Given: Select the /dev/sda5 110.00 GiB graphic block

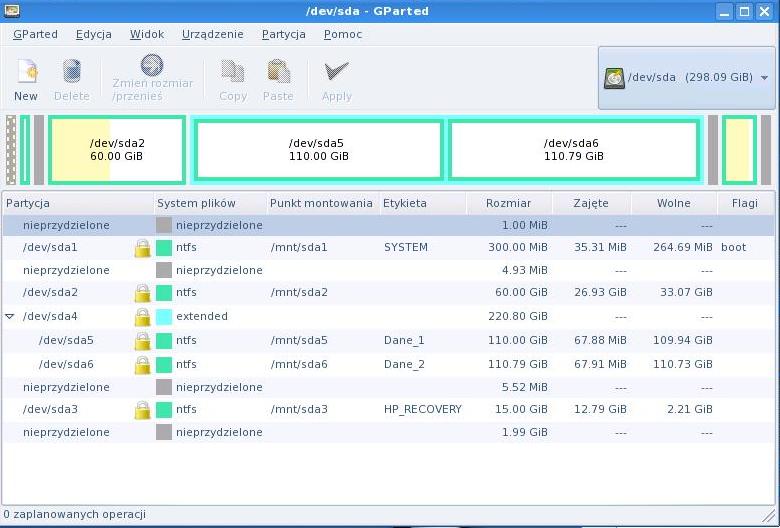Looking at the screenshot, I should click(x=319, y=150).
